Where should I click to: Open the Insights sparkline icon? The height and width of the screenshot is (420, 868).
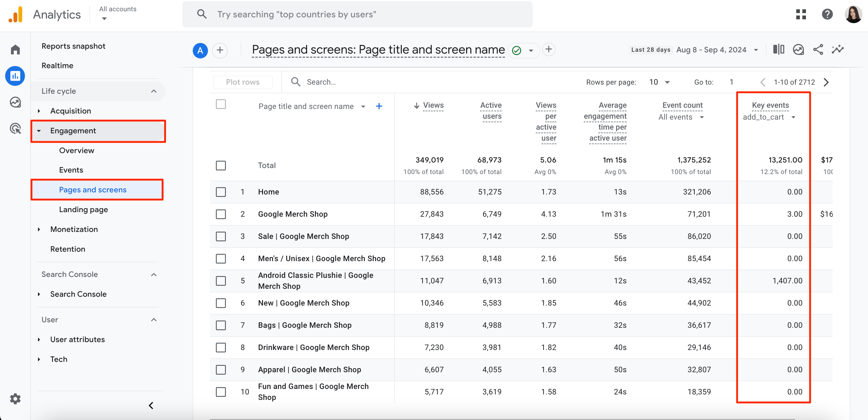[x=838, y=50]
